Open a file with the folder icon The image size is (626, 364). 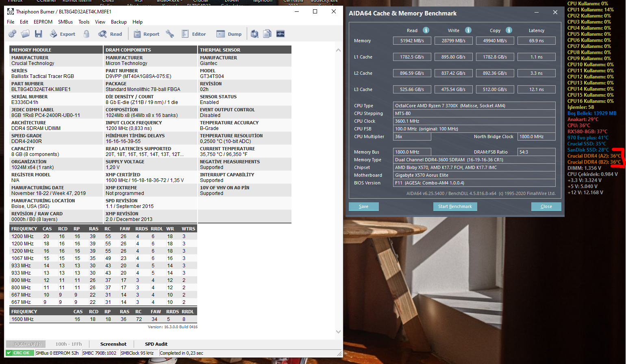tap(25, 34)
